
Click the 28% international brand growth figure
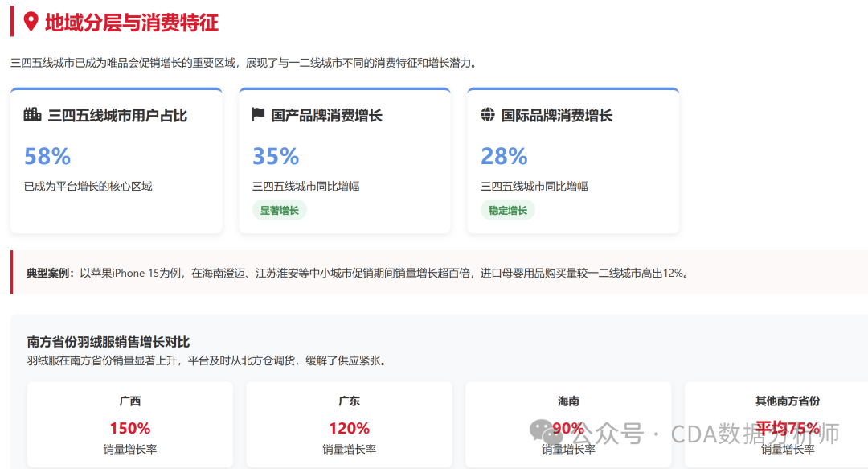(504, 156)
